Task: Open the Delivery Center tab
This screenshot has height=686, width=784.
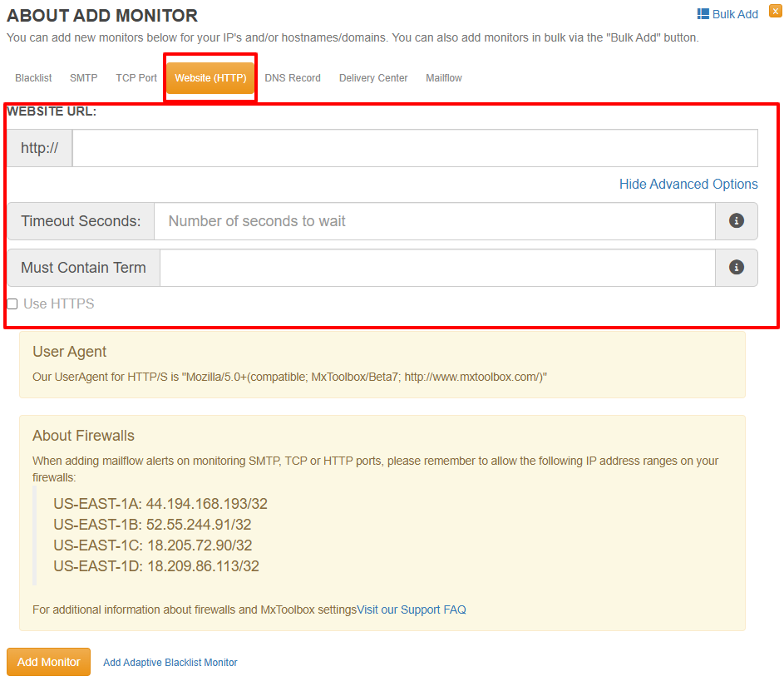Action: click(373, 78)
